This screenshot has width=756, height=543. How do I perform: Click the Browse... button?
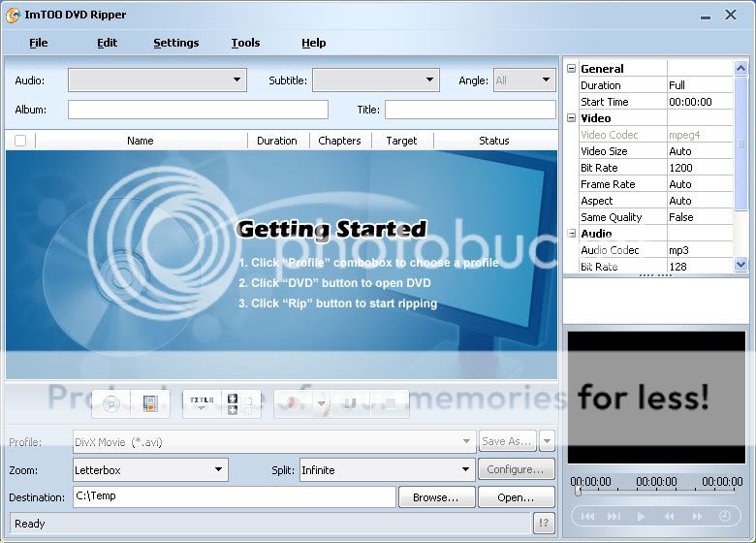click(436, 497)
